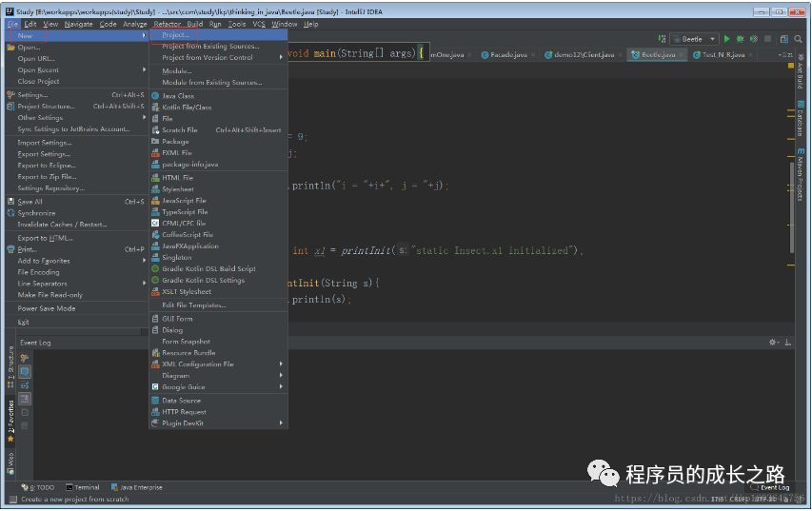Select Kotlin File/Class in New submenu
Viewport: 812px width, 511px height.
click(x=218, y=108)
